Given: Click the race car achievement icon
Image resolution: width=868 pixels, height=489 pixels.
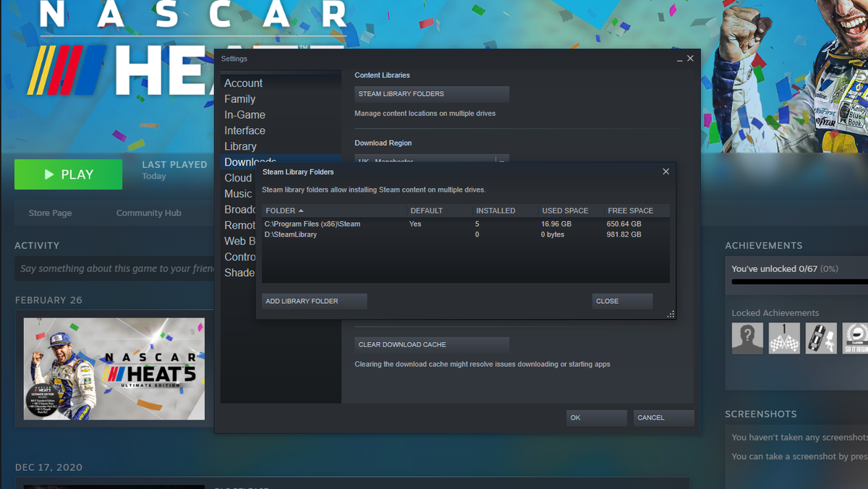Looking at the screenshot, I should [821, 338].
